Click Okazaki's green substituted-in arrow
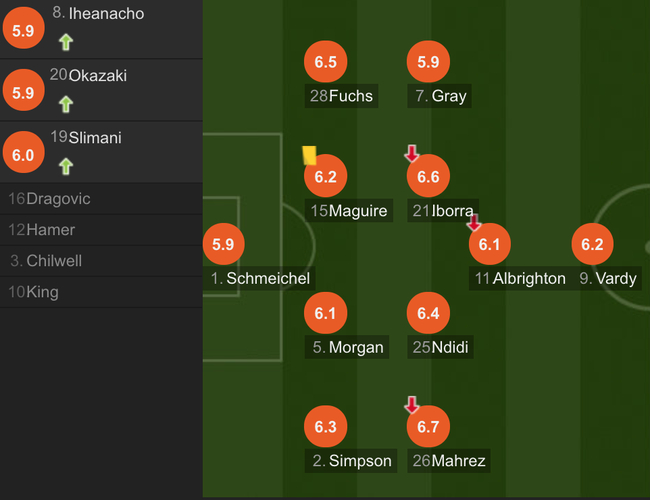This screenshot has height=500, width=650. click(66, 104)
